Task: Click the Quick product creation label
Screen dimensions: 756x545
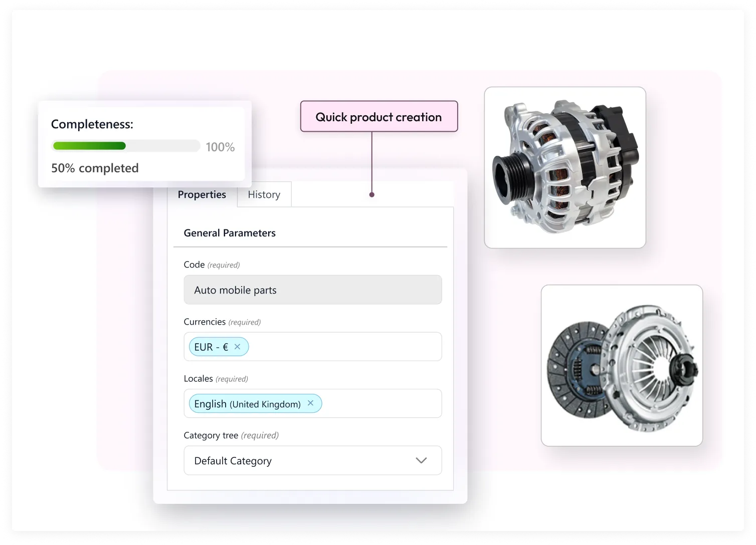Action: tap(379, 117)
